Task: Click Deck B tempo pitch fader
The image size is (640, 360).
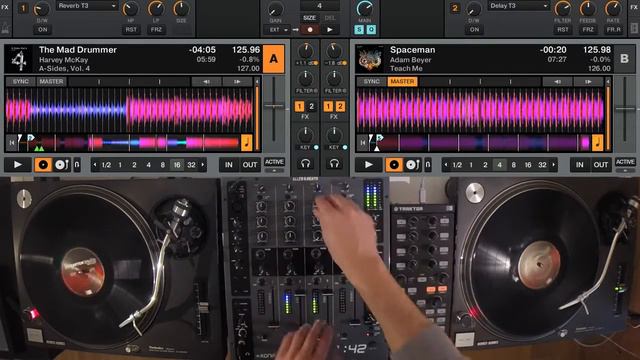Action: coord(625,109)
